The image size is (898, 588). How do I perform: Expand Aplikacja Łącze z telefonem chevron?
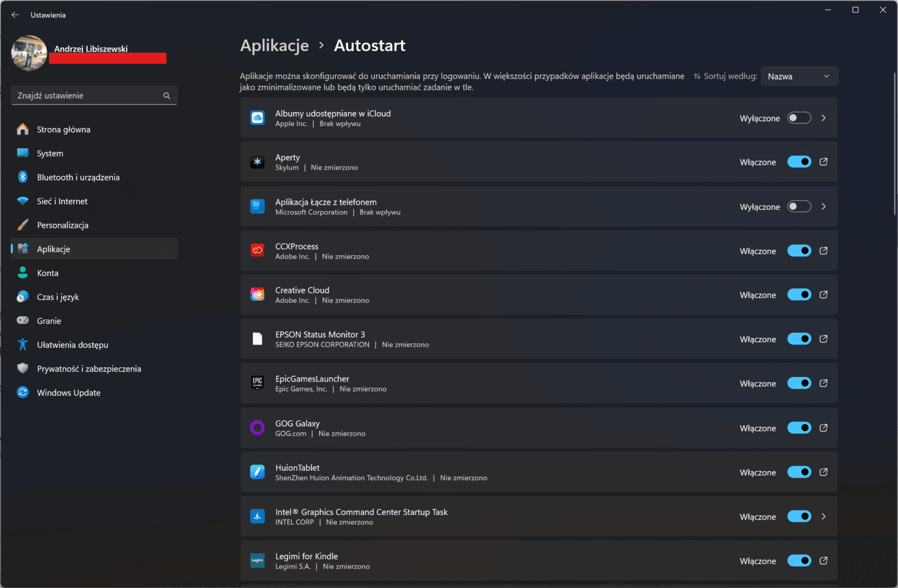point(823,206)
